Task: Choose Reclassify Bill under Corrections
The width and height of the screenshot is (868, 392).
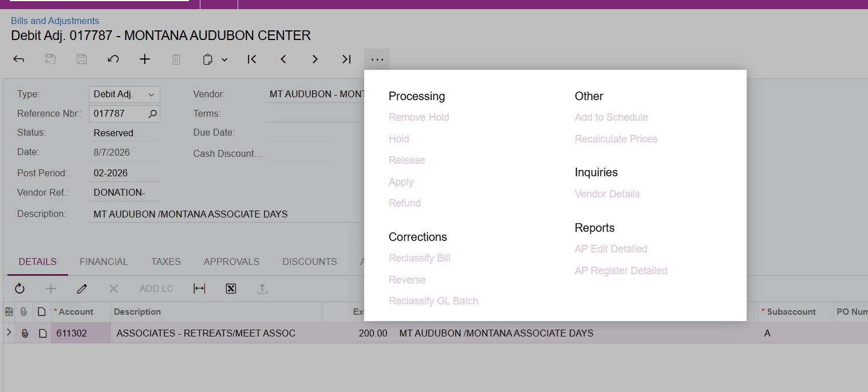Action: click(x=419, y=258)
